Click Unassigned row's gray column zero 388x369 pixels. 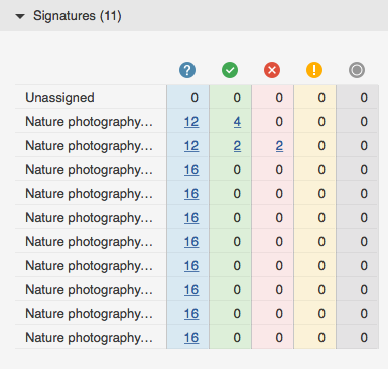coord(364,98)
